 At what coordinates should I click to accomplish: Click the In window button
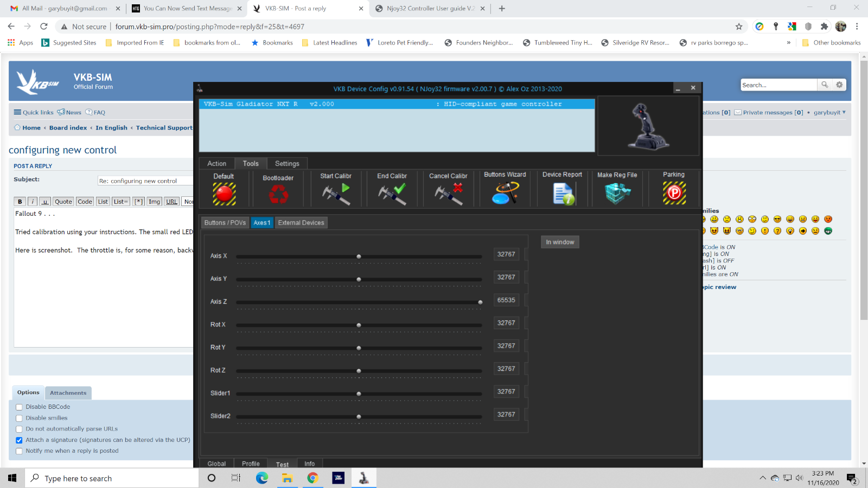coord(560,242)
